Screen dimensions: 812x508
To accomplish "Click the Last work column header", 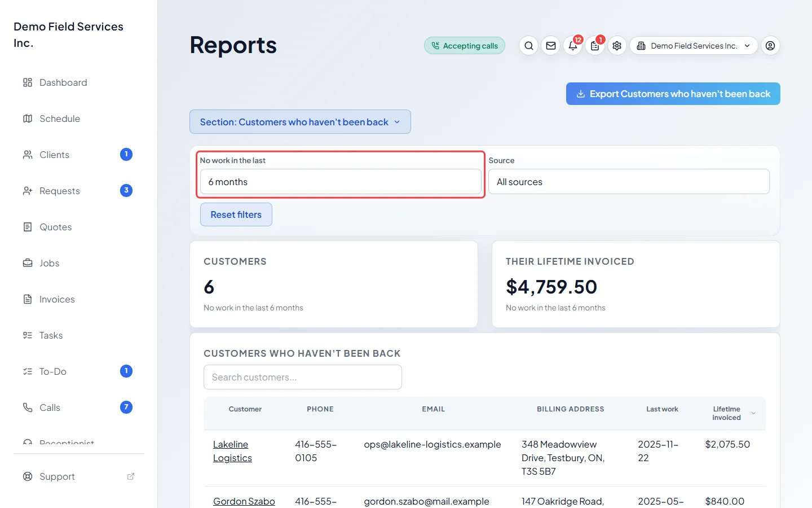I will click(662, 409).
